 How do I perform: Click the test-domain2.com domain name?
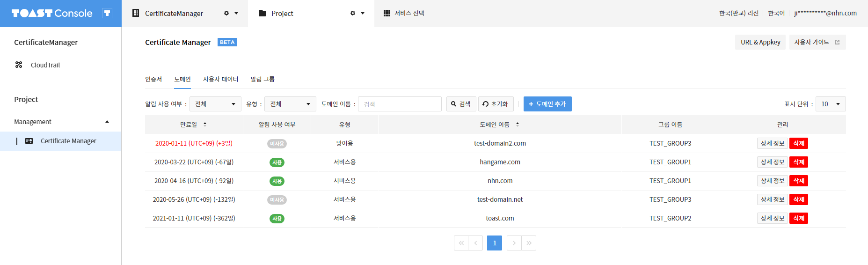500,143
